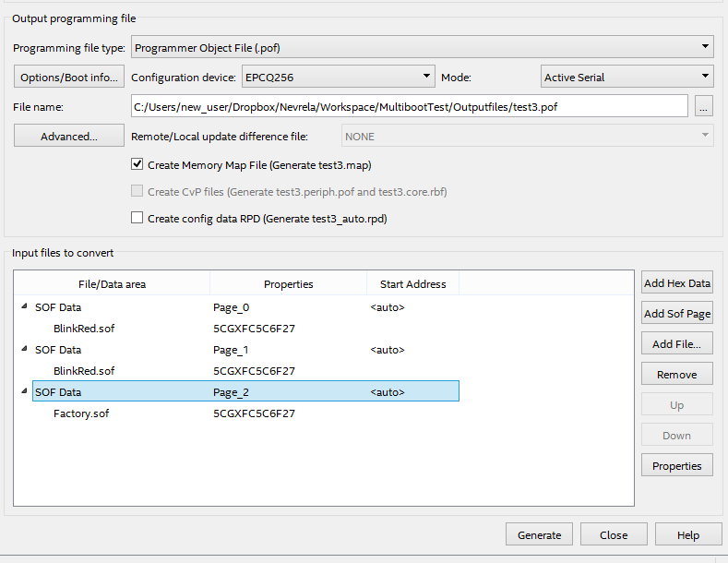The height and width of the screenshot is (563, 728).
Task: Open the Programming file type dropdown
Action: point(423,46)
